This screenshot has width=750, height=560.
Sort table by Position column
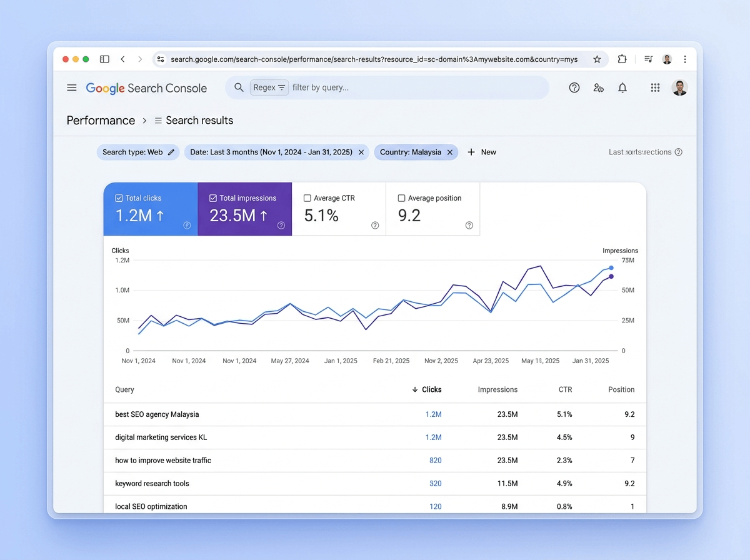[621, 389]
